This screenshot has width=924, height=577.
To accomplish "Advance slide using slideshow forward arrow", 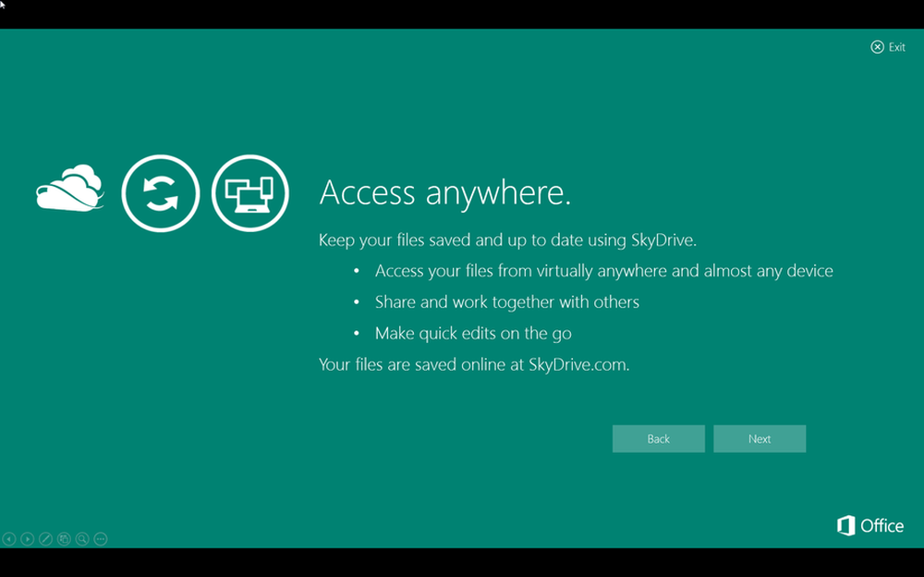I will (27, 539).
